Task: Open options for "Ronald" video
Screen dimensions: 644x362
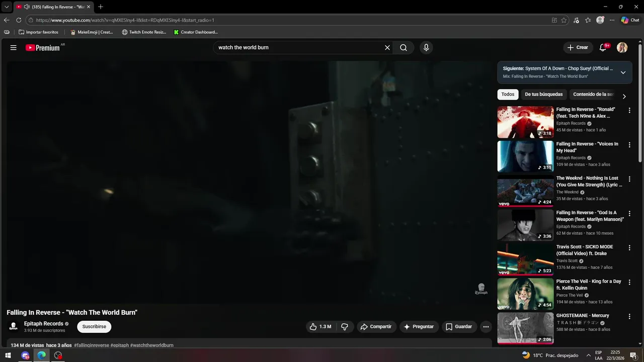Action: pos(629,110)
